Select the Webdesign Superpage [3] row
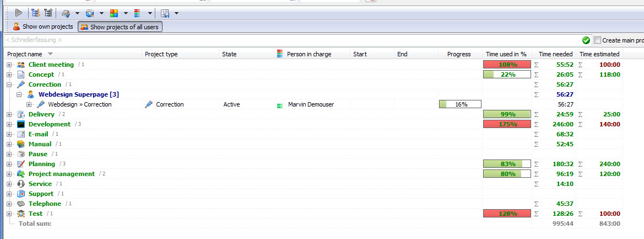 pos(78,94)
